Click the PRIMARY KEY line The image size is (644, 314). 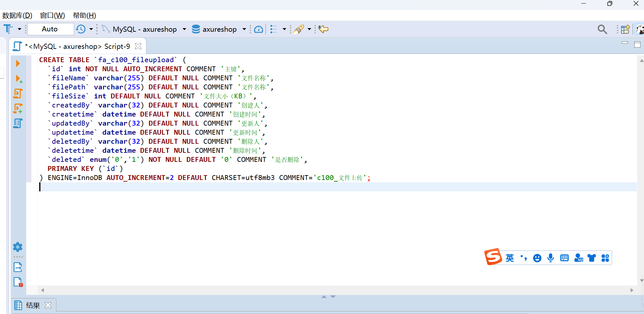pyautogui.click(x=85, y=169)
